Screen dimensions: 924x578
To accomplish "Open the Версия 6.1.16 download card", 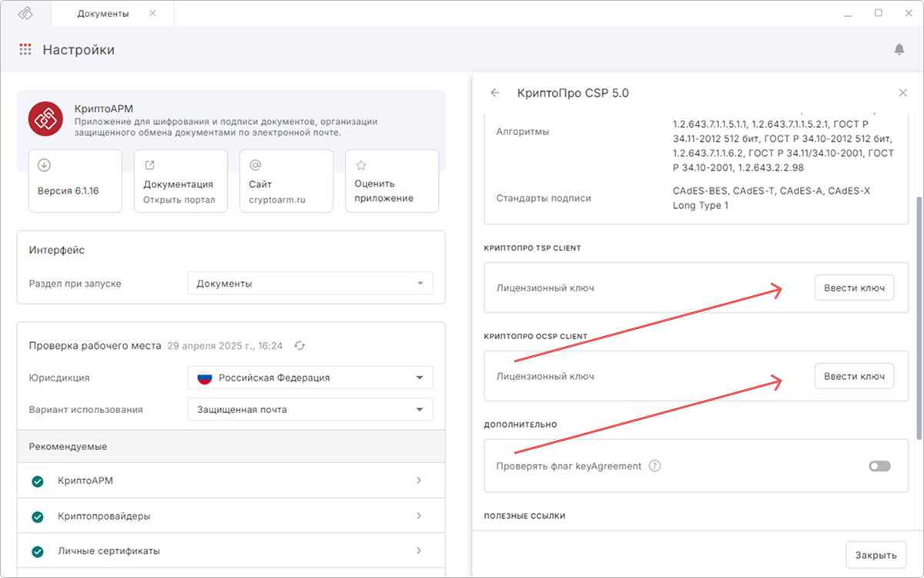I will (75, 181).
